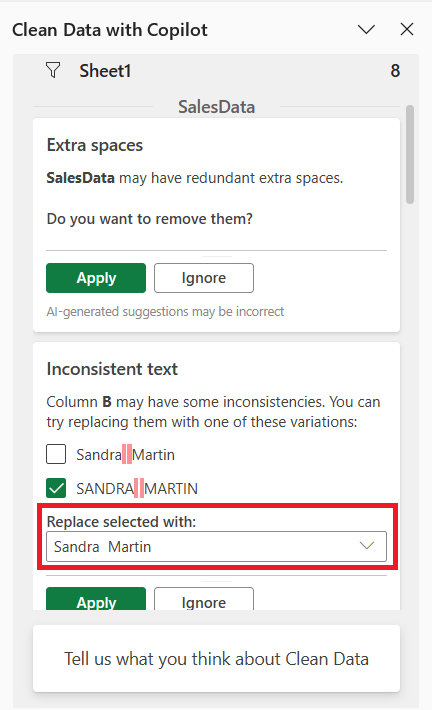Close the Clean Data with Copilot pane

[x=407, y=29]
